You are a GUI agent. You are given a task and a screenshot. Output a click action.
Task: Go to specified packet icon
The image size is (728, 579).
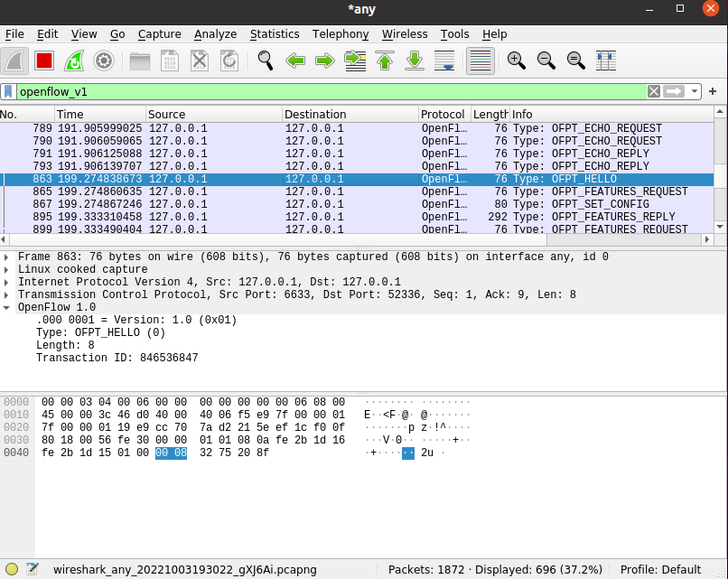click(x=355, y=61)
